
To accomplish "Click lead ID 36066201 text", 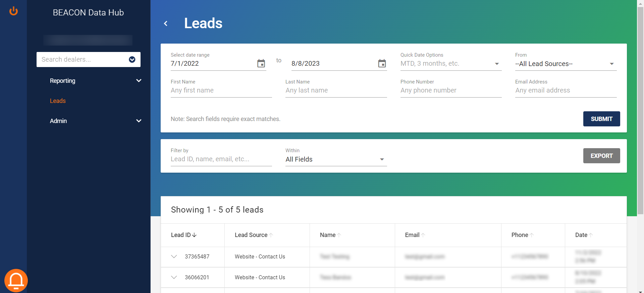I will click(197, 277).
